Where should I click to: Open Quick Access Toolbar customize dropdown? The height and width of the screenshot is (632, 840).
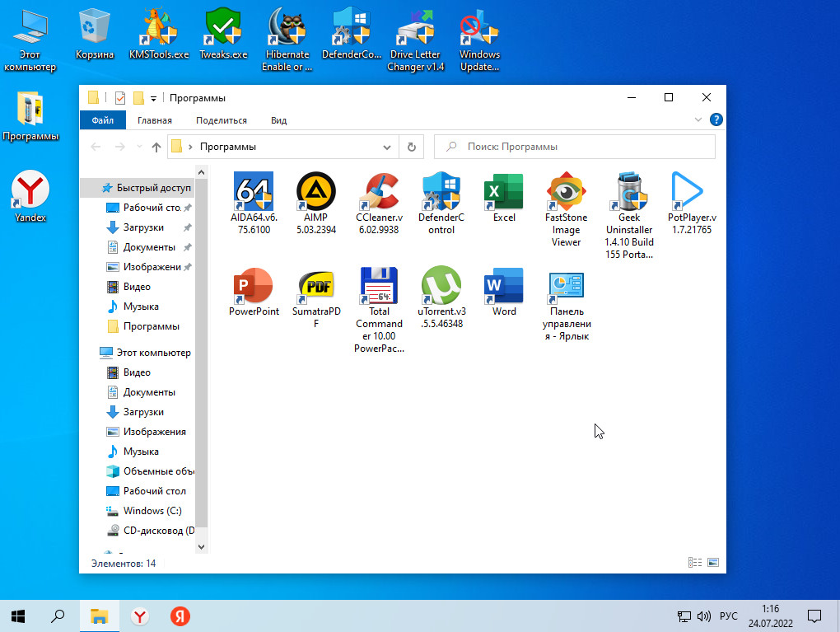(x=153, y=98)
